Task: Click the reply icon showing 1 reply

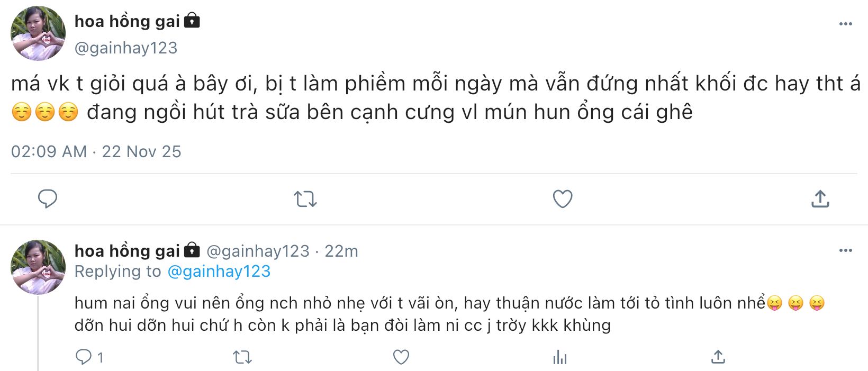Action: (84, 357)
